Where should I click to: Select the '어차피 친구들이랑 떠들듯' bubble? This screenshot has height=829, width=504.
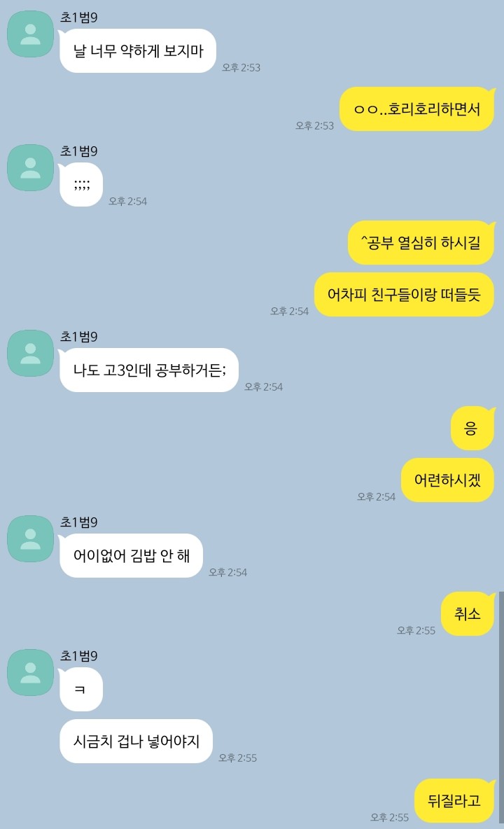[x=404, y=295]
